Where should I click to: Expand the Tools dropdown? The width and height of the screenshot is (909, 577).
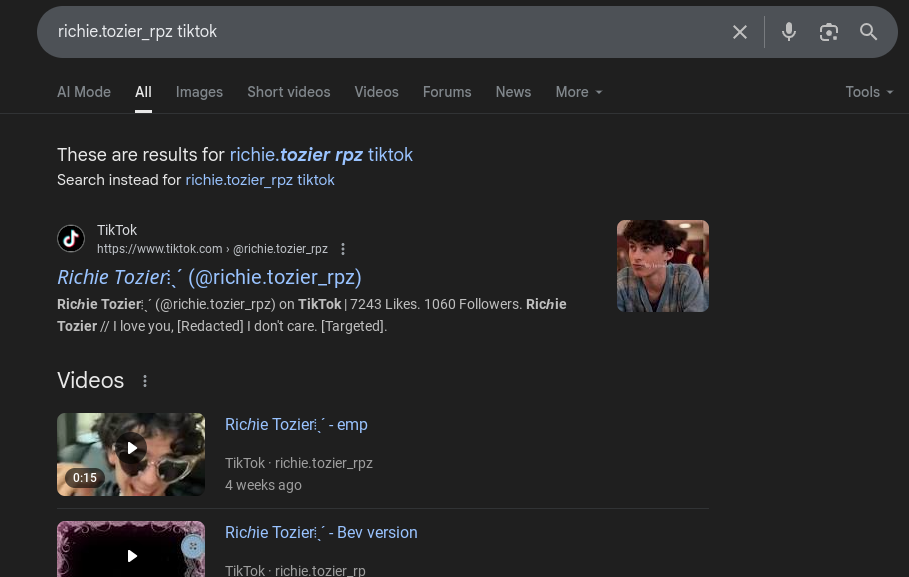click(x=869, y=92)
